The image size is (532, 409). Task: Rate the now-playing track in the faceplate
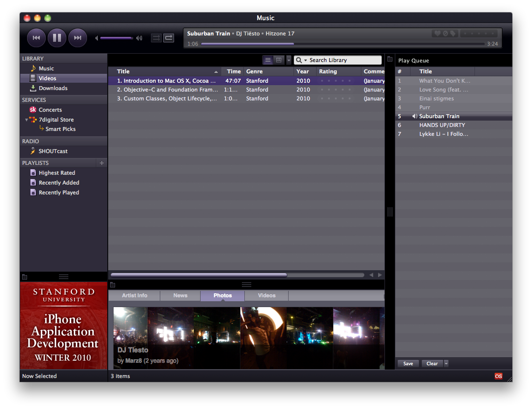point(479,33)
